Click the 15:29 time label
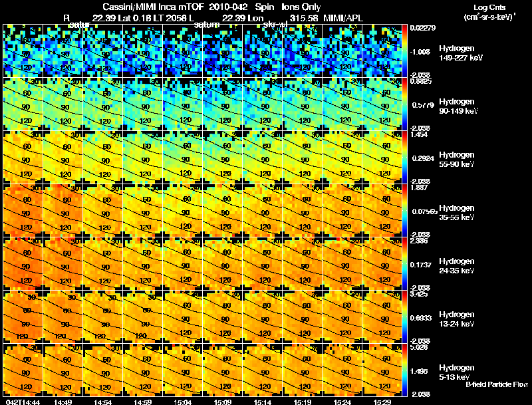The image size is (532, 405). click(382, 402)
